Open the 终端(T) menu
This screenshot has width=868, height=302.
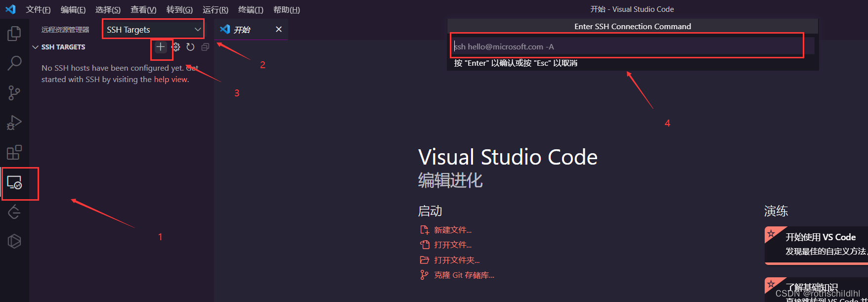(x=251, y=9)
